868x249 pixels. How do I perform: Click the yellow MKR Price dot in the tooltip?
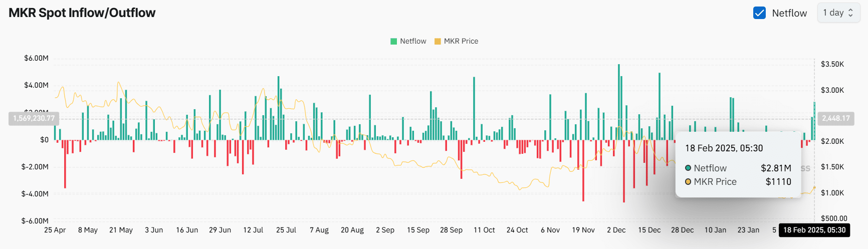coord(688,181)
